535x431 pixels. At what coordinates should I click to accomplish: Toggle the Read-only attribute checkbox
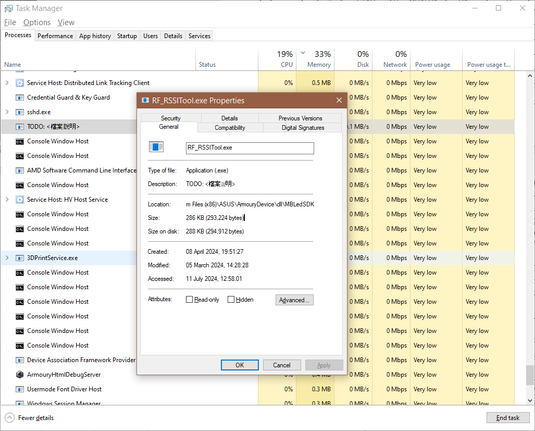[189, 300]
